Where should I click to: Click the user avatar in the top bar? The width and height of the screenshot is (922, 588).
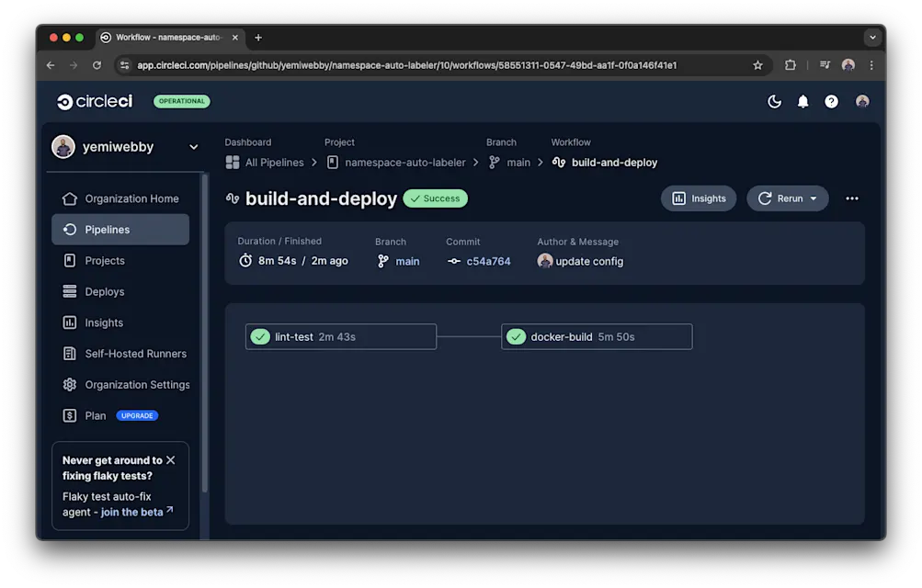861,101
